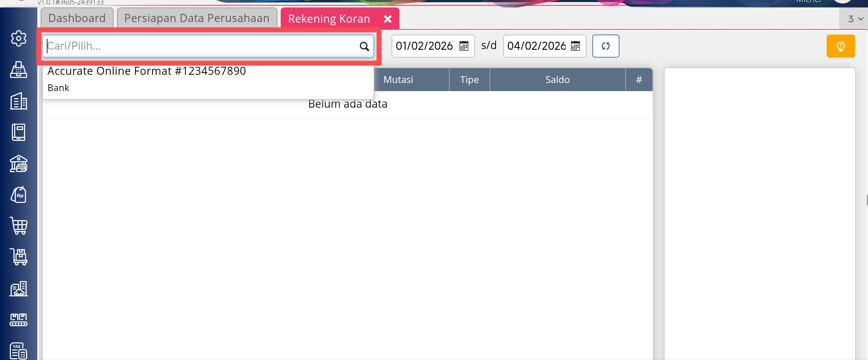The width and height of the screenshot is (868, 360).
Task: Open the shopping cart purchase icon
Action: click(18, 226)
